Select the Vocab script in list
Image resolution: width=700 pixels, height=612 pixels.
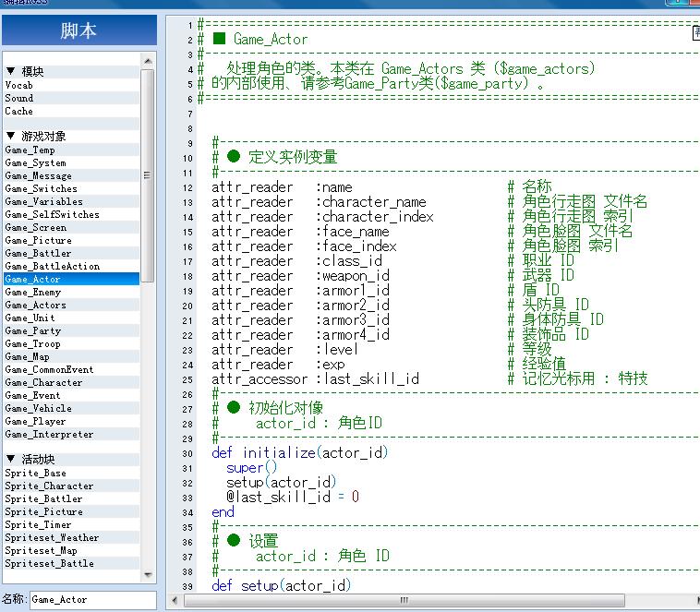[71, 85]
